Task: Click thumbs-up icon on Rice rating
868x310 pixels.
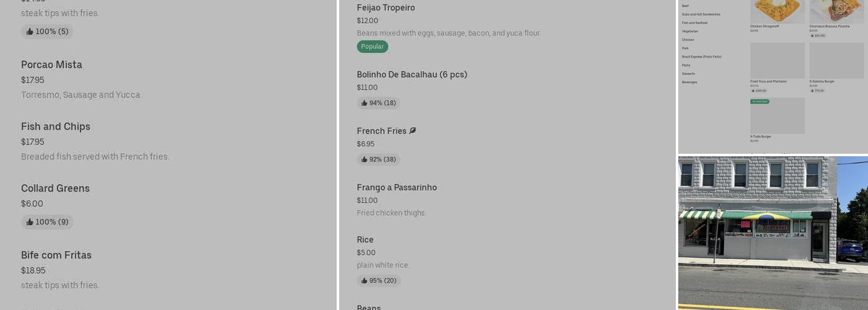Action: [365, 281]
